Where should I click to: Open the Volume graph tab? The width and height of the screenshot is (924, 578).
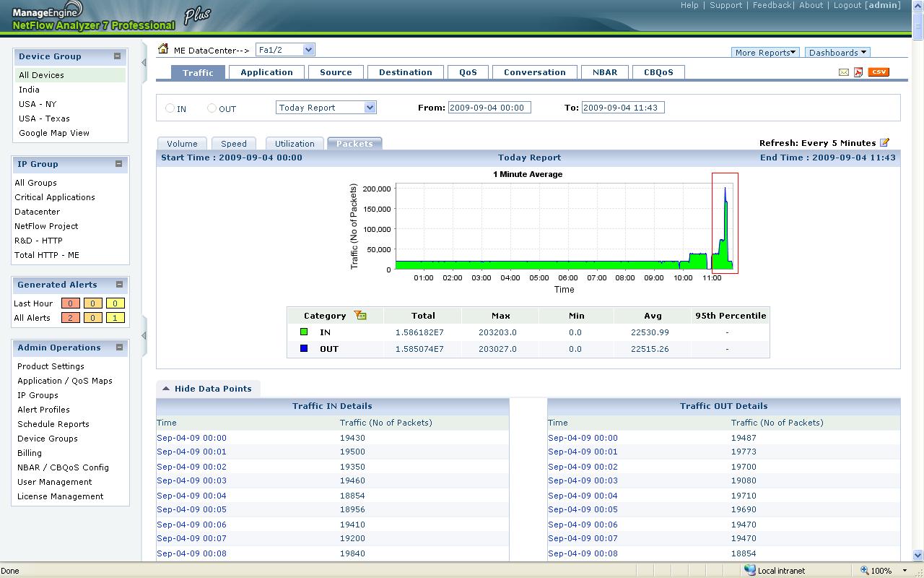click(182, 144)
